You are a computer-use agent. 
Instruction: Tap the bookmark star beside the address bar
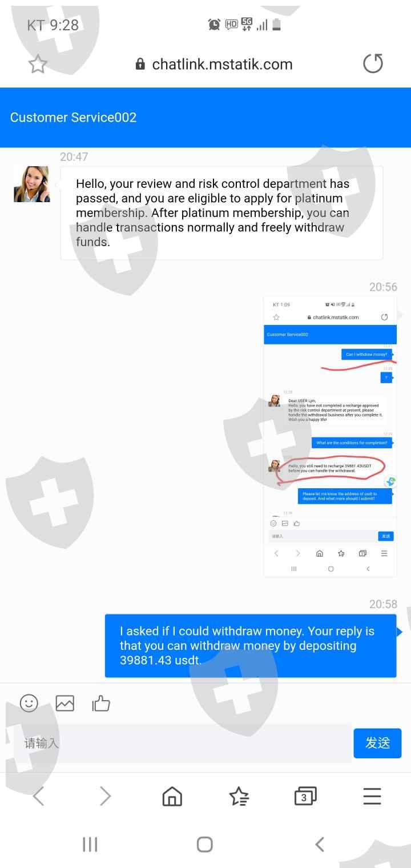click(x=38, y=65)
